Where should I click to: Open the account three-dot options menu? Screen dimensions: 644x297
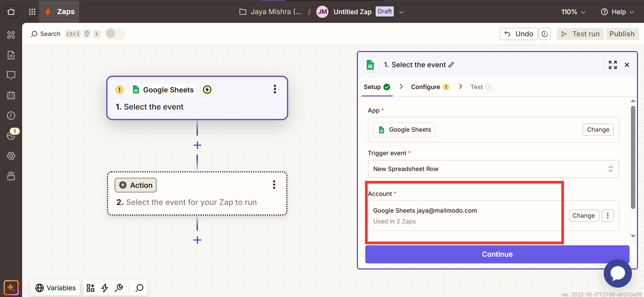608,215
